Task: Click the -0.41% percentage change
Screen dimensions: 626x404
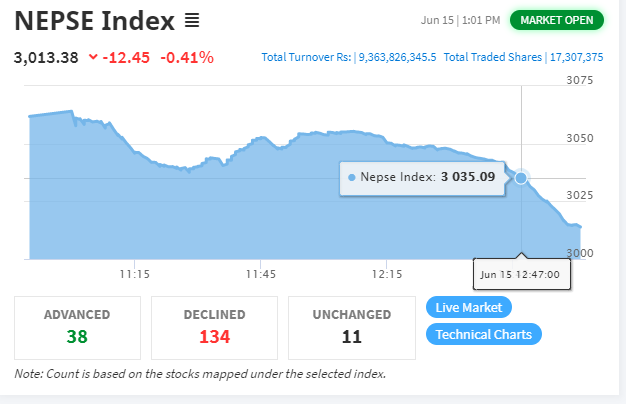Action: (x=187, y=57)
